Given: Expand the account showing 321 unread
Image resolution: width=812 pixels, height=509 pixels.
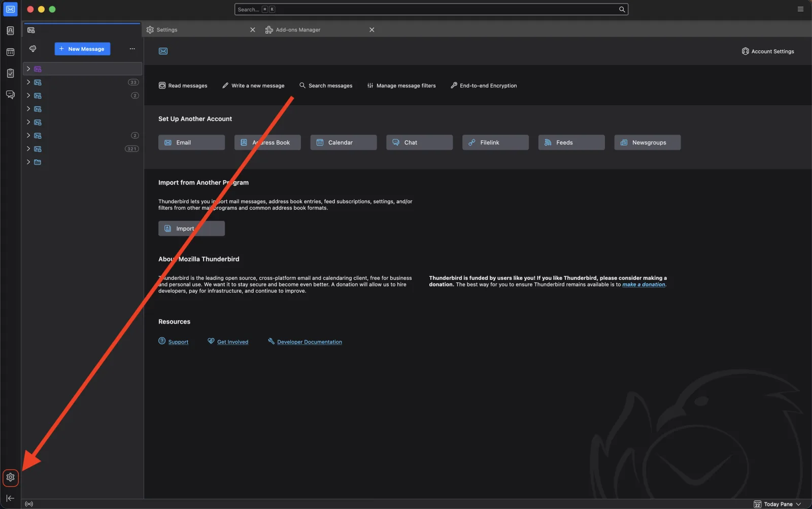Looking at the screenshot, I should click(28, 149).
